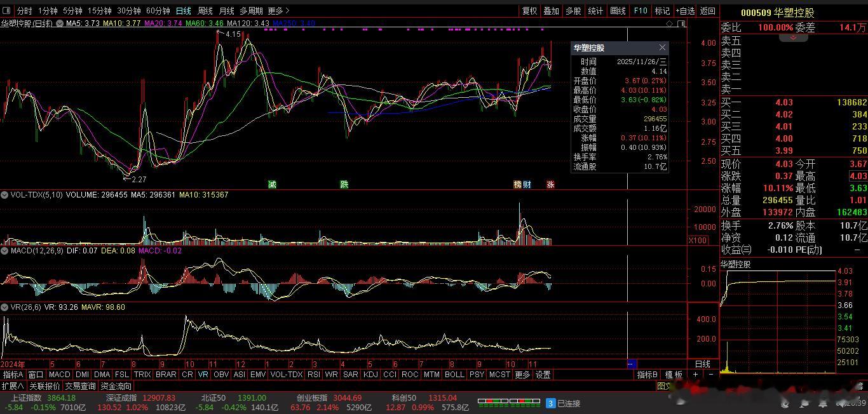Click the blue connection status icon
The image size is (868, 414).
pos(551,403)
